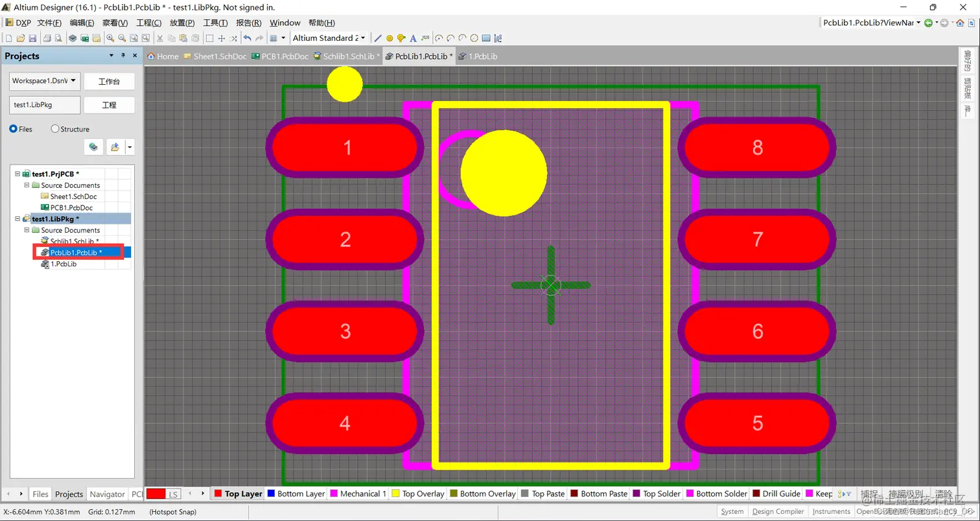Select the place fill rectangle tool
This screenshot has width=980, height=521.
point(485,38)
